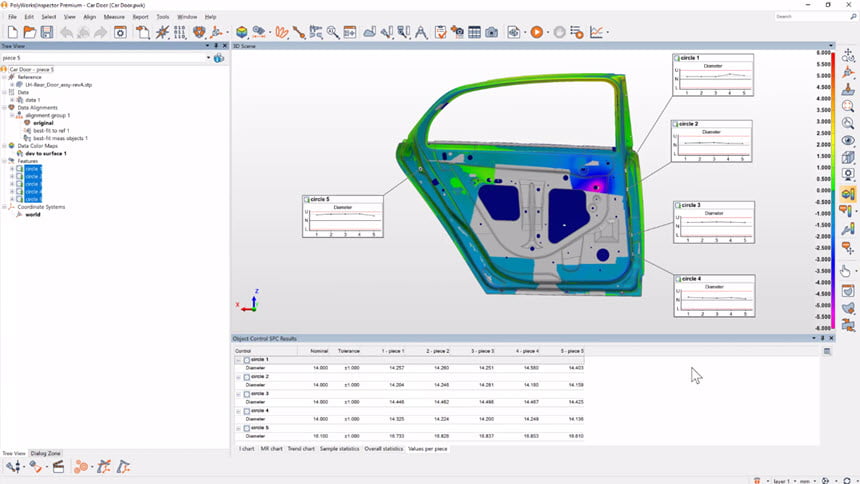Click the SPC results panel menu icon
Viewport: 860px width, 484px height.
[x=827, y=351]
